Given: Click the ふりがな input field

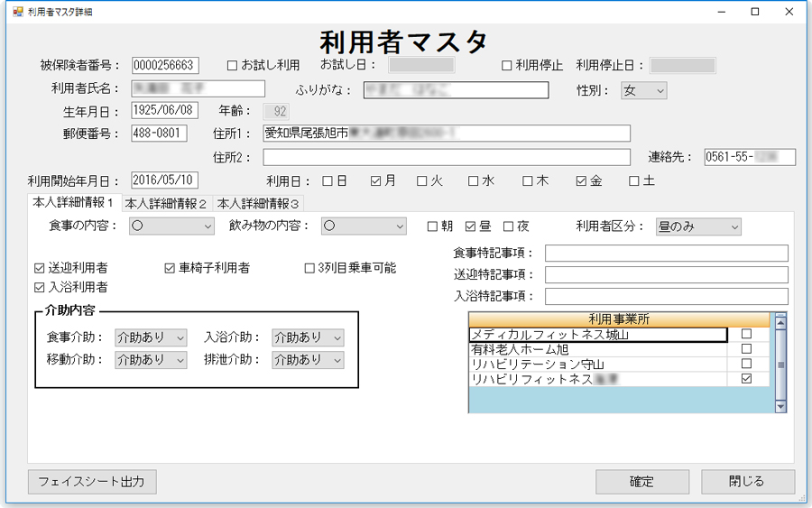Looking at the screenshot, I should point(457,90).
